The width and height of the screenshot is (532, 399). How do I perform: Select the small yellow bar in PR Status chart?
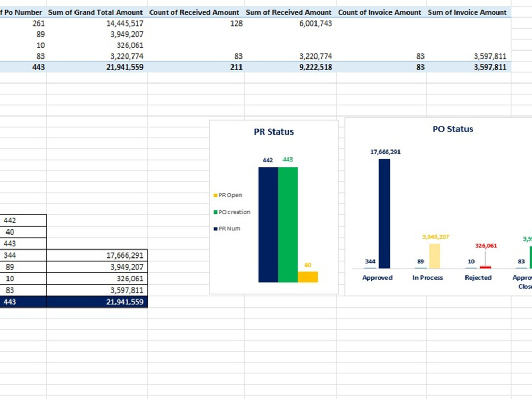[308, 277]
